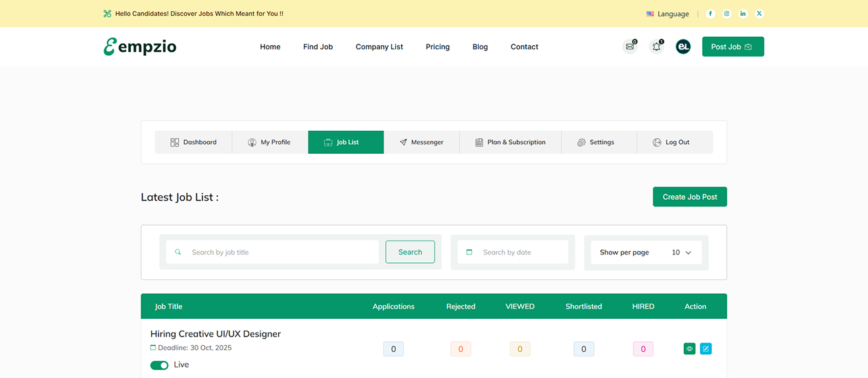
Task: Select the Job List tab
Action: (x=346, y=142)
